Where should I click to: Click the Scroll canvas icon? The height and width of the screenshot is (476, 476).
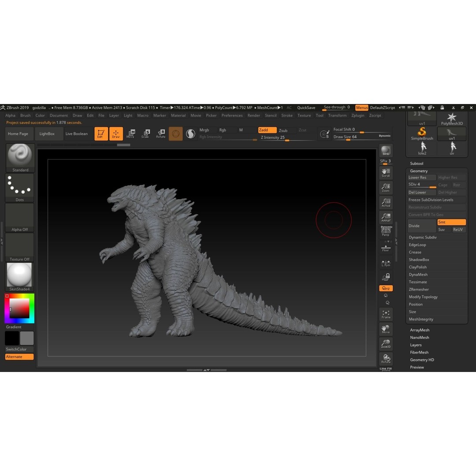point(386,173)
